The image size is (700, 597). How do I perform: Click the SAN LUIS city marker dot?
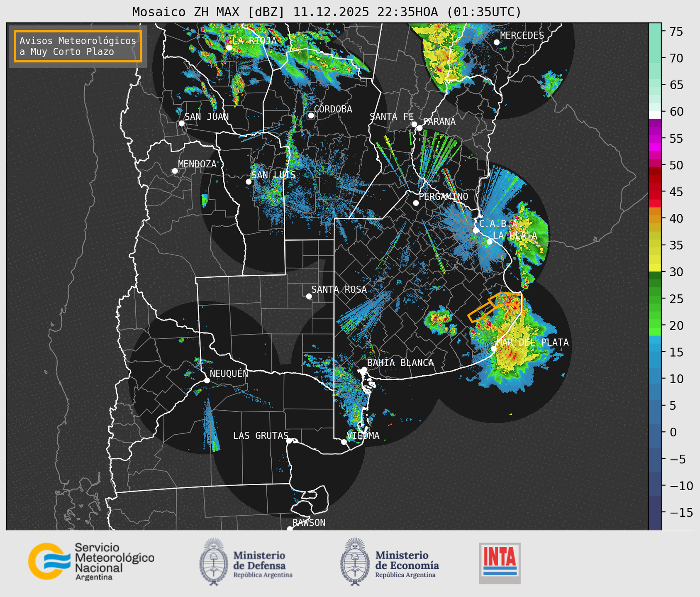coord(249,181)
